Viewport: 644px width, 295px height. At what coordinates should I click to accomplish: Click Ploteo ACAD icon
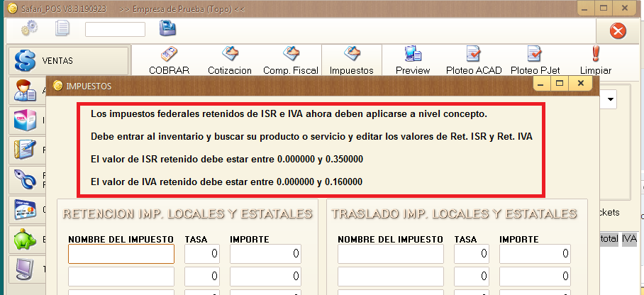474,53
